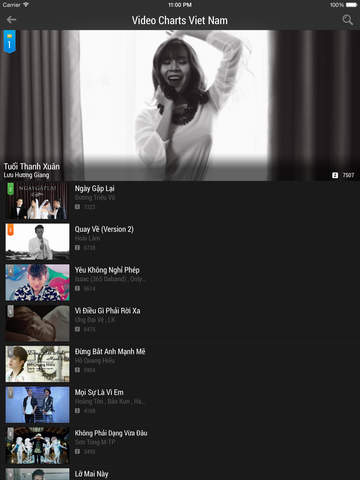Select Không Phải Dạng Vừa Đâu entry

pos(180,446)
